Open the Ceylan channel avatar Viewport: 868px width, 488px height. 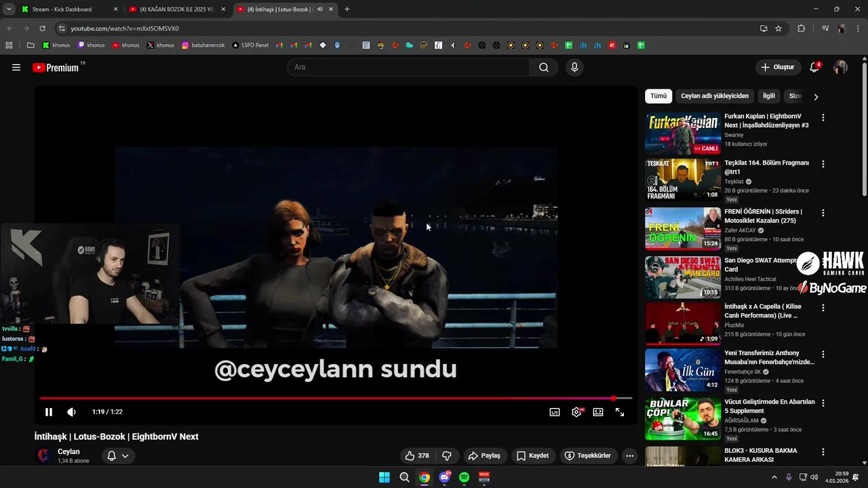tap(43, 455)
